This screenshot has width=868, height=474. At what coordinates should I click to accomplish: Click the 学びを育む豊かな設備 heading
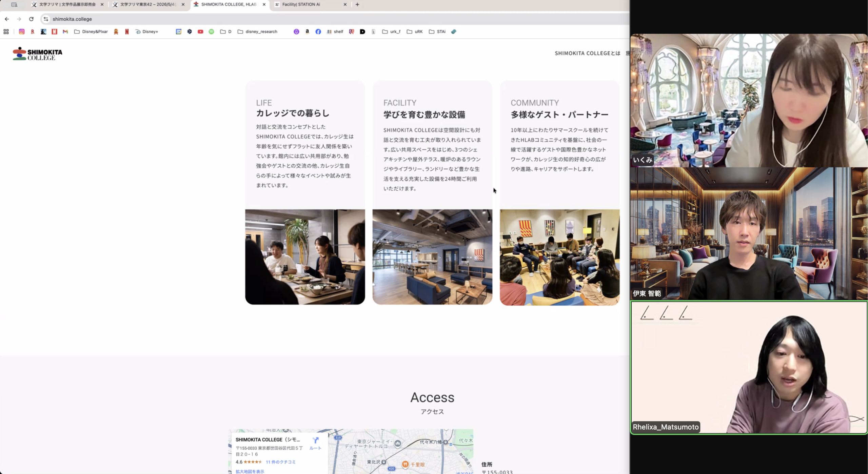424,115
